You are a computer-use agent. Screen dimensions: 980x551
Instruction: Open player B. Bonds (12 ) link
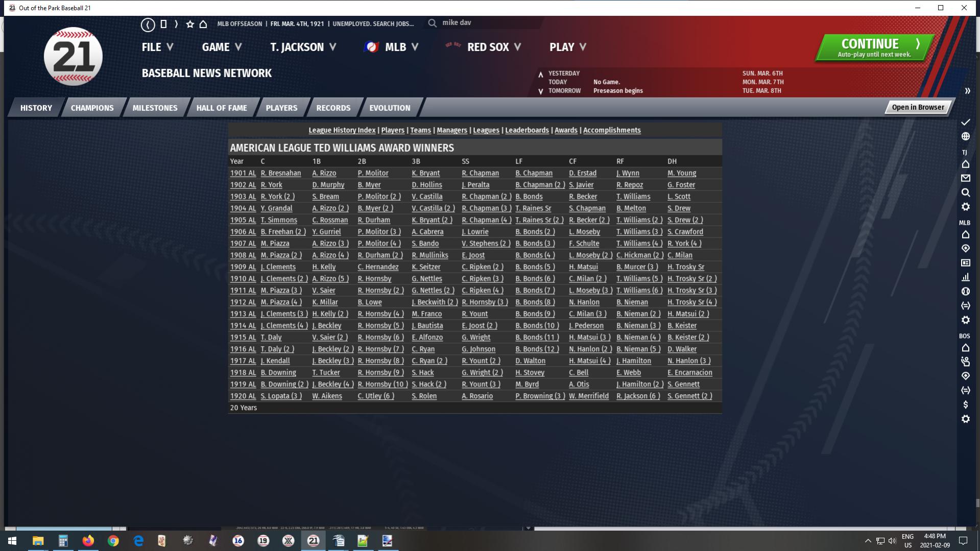click(537, 349)
